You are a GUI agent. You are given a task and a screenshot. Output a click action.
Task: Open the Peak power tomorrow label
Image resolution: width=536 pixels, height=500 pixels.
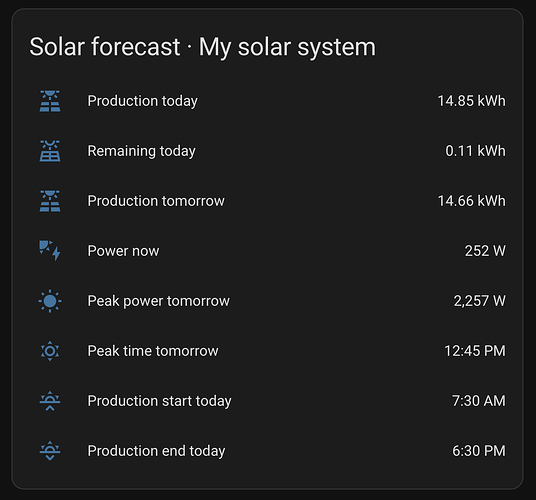click(x=159, y=301)
